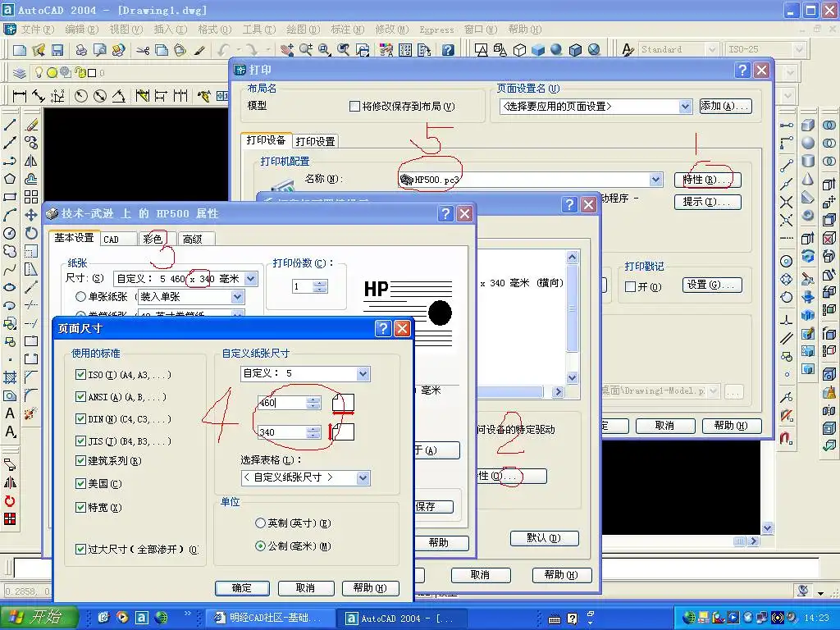The image size is (840, 630).
Task: Select the Mirror modify tool
Action: [x=31, y=161]
